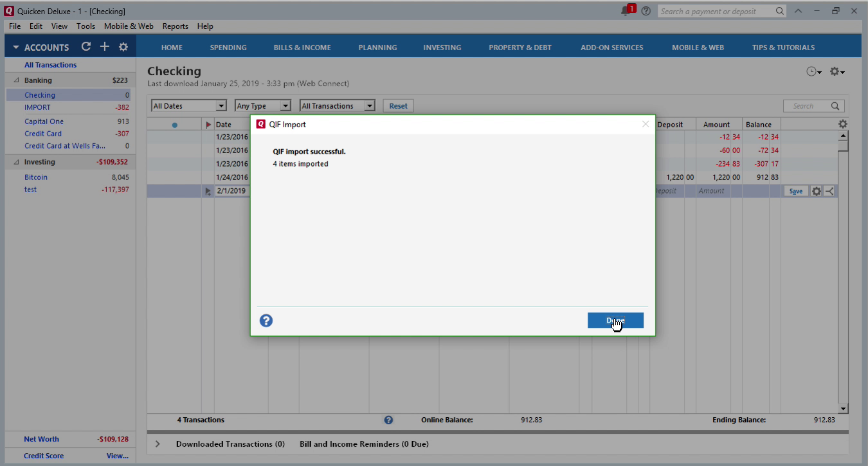Open Bill and Income Reminders (0 Due) tab

[x=364, y=444]
